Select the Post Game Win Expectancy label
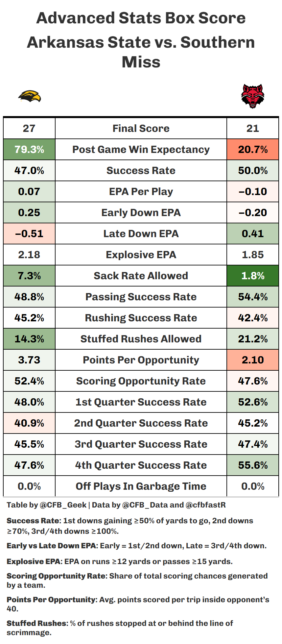The width and height of the screenshot is (282, 644). [x=141, y=149]
